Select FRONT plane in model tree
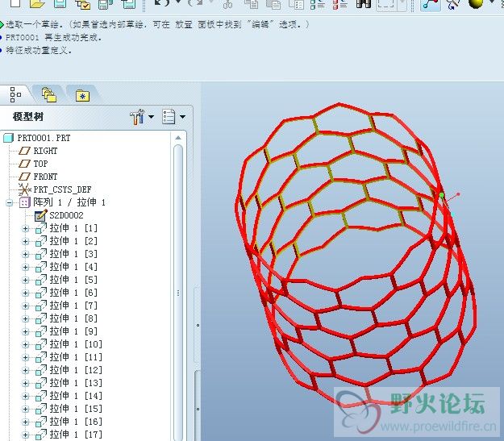The image size is (504, 441). 45,177
